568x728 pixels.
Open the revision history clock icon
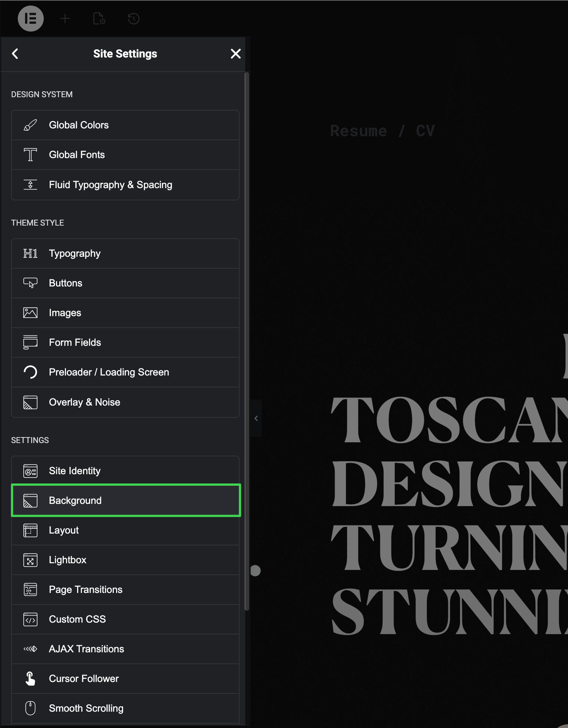[x=133, y=19]
